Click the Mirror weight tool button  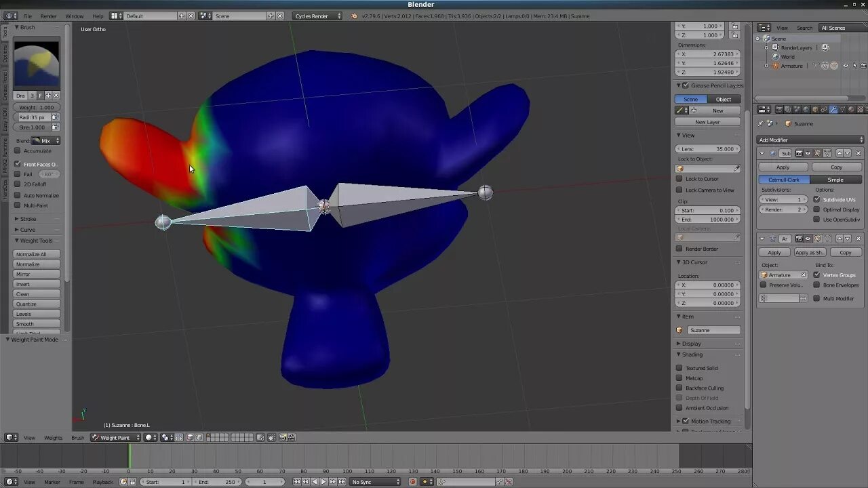pos(37,274)
